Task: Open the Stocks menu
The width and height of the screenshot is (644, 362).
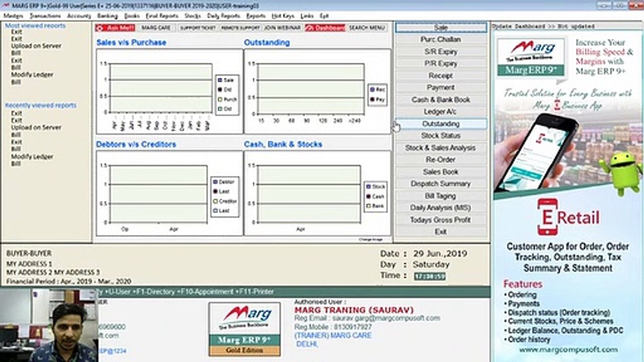Action: 193,16
